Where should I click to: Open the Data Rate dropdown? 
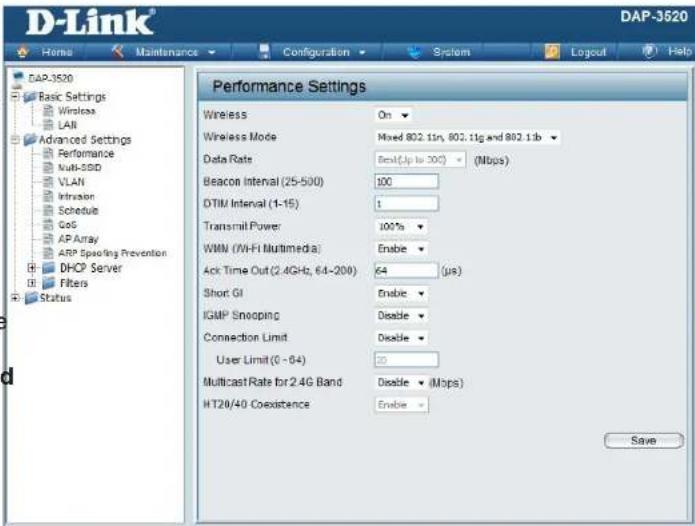420,160
